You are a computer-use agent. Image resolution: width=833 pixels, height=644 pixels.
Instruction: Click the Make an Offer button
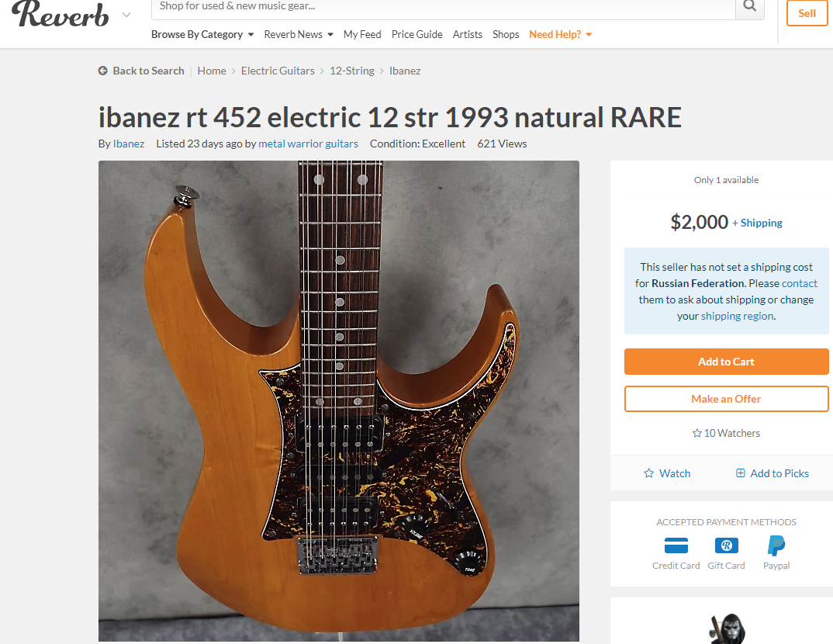(x=726, y=399)
